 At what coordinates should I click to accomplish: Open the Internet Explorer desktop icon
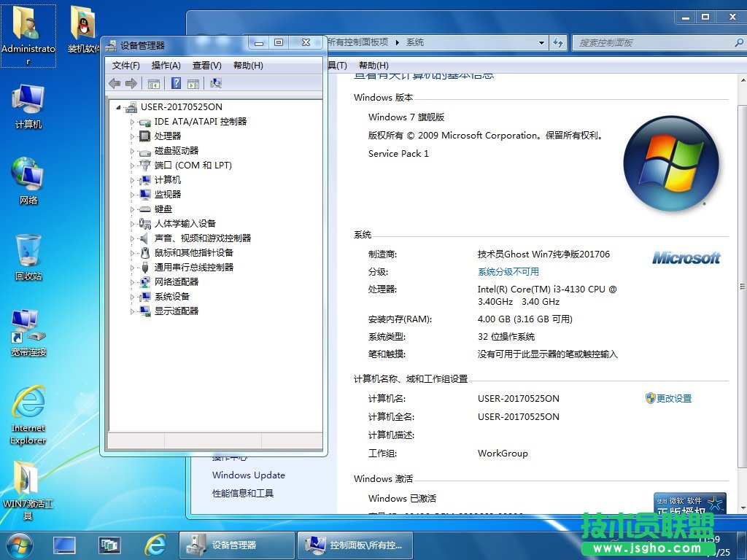(x=28, y=415)
